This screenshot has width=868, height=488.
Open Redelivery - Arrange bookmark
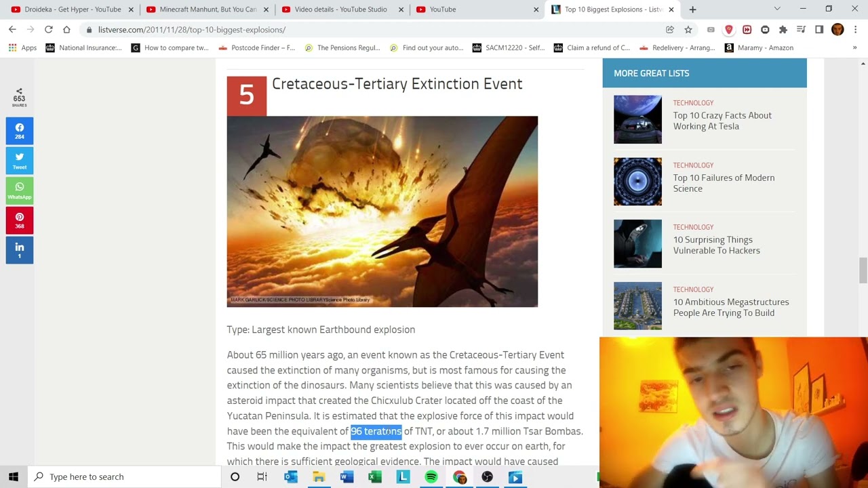pos(677,48)
